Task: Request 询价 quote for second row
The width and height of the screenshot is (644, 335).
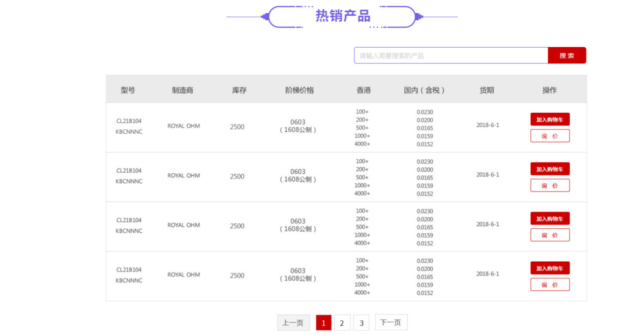Action: point(549,186)
